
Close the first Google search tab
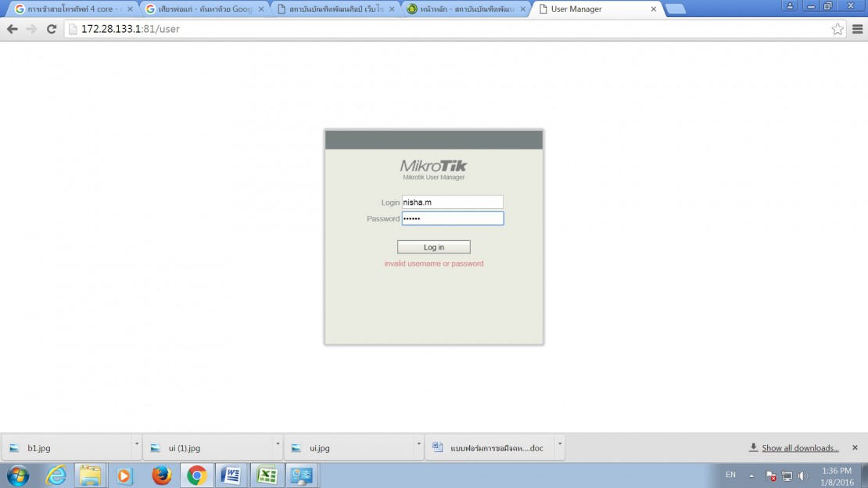click(130, 9)
